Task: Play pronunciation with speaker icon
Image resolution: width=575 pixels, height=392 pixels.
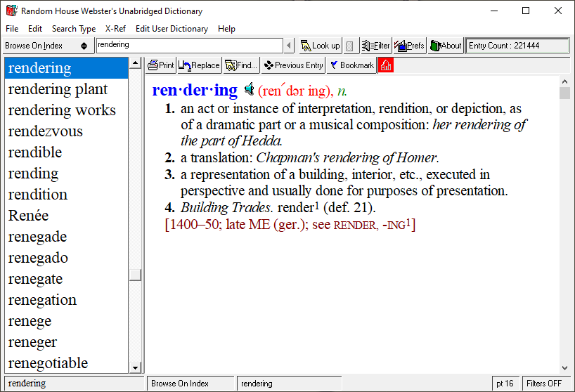Action: point(249,90)
